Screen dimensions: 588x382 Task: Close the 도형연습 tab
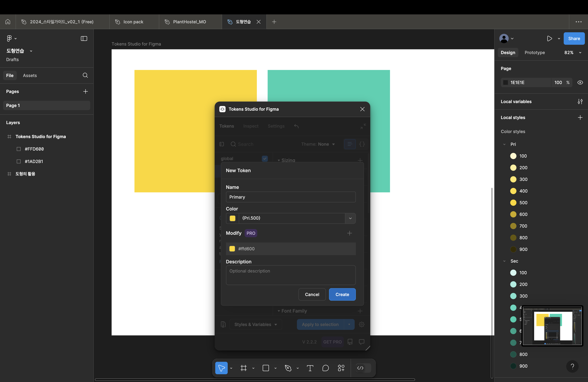[259, 22]
